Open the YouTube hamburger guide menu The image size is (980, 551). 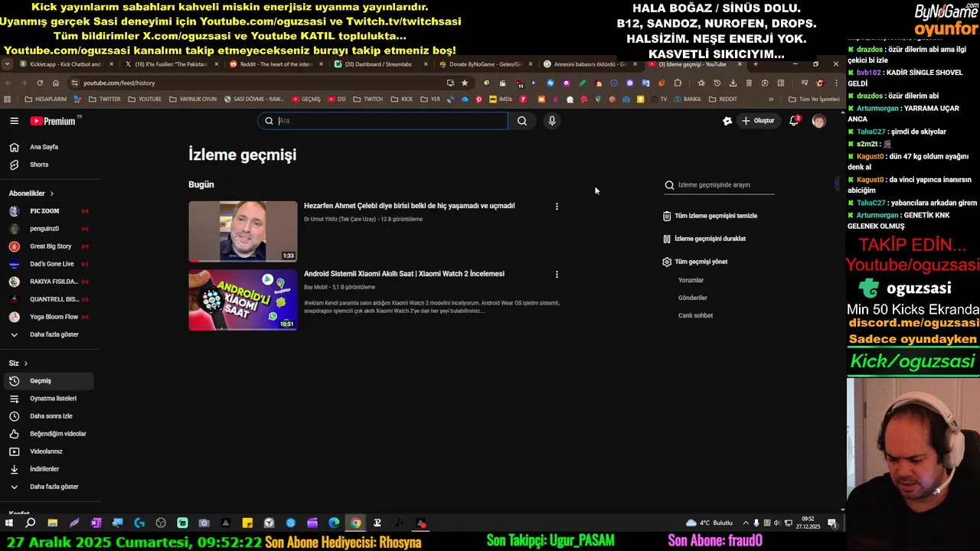(14, 121)
